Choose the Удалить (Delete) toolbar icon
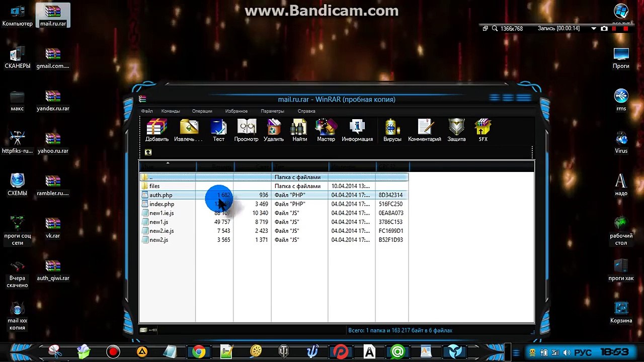 pos(274,130)
